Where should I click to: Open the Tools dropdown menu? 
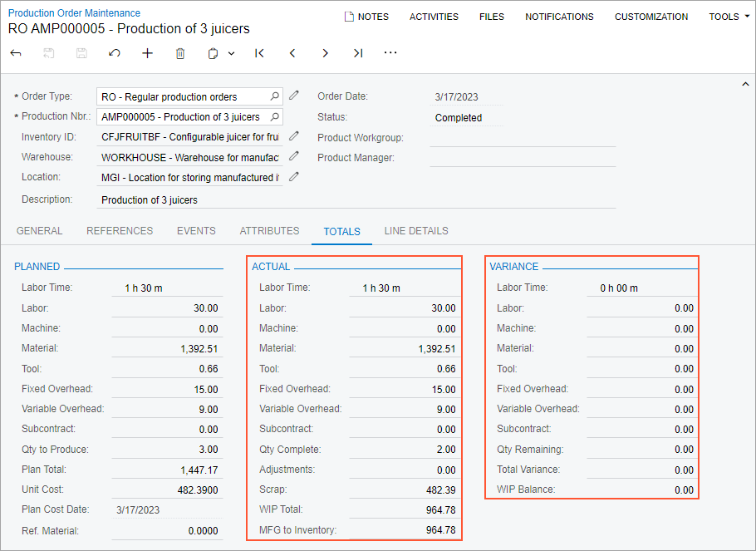coord(729,17)
